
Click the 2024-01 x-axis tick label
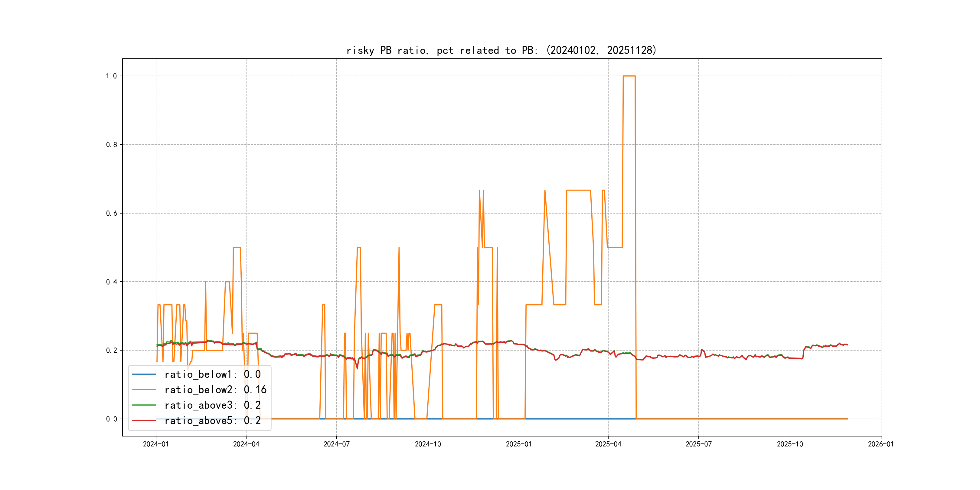point(155,444)
